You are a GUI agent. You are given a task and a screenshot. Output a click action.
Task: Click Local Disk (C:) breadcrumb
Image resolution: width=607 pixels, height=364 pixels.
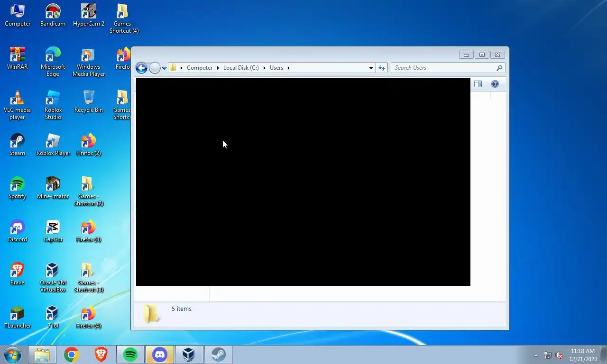[241, 68]
